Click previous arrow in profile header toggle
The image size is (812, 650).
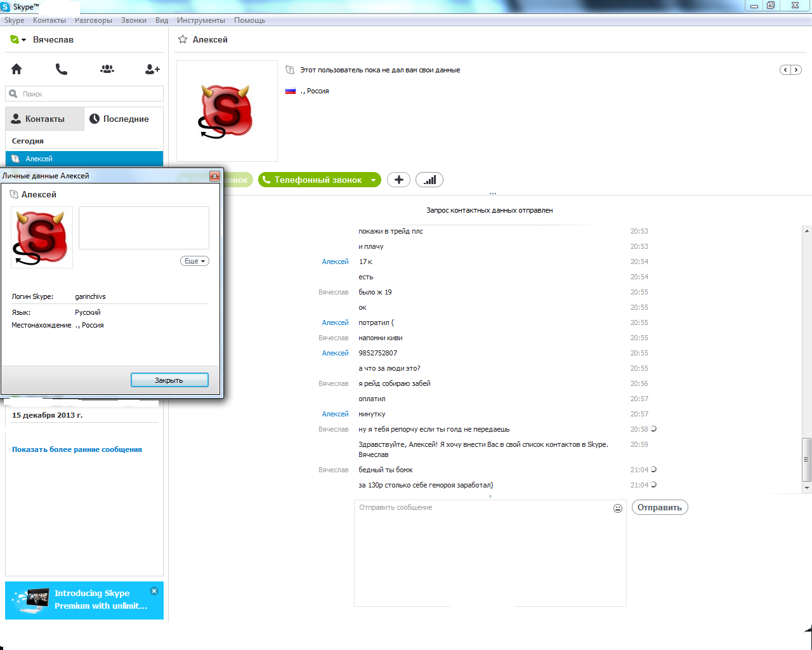(x=785, y=70)
